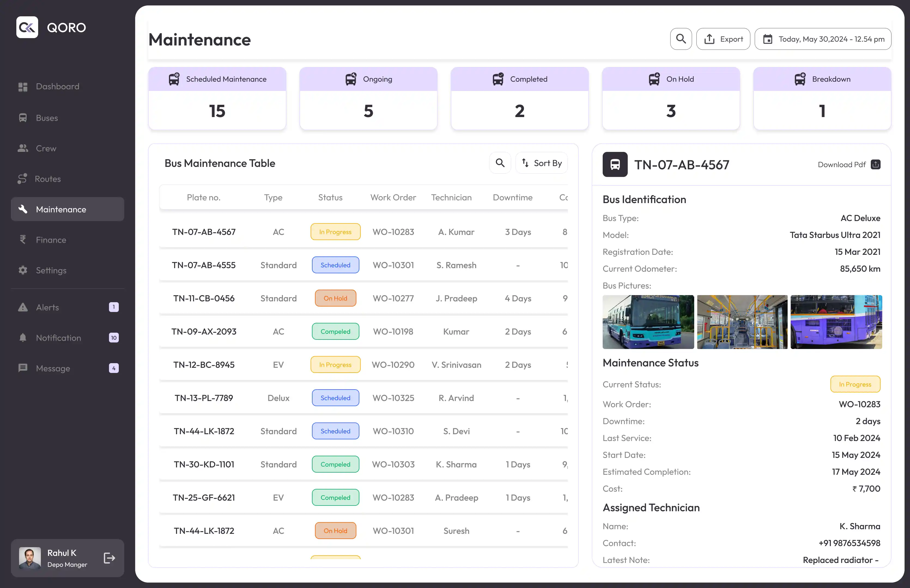
Task: Click the bus icon beside TN-07-AB-4567 title
Action: pyautogui.click(x=615, y=165)
